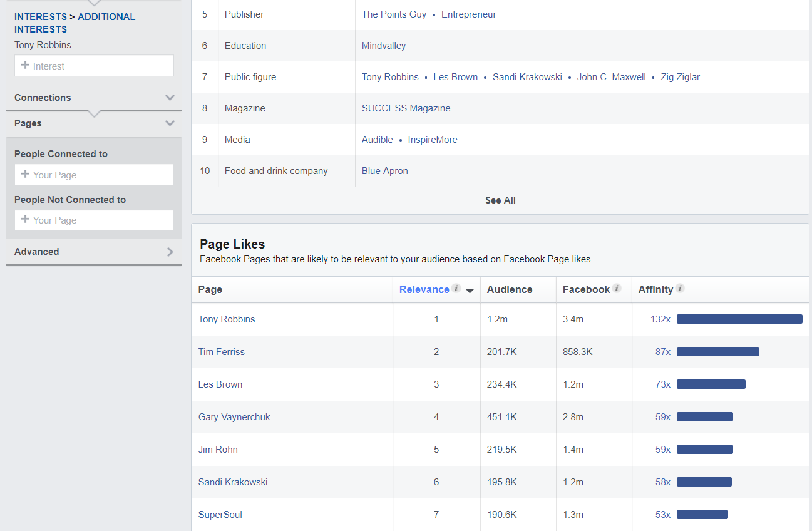Click the ADDITIONAL INTERESTS breadcrumb
The height and width of the screenshot is (531, 812).
click(75, 23)
